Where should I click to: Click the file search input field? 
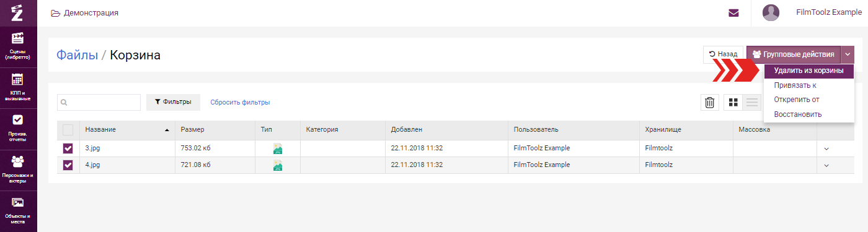pos(99,103)
